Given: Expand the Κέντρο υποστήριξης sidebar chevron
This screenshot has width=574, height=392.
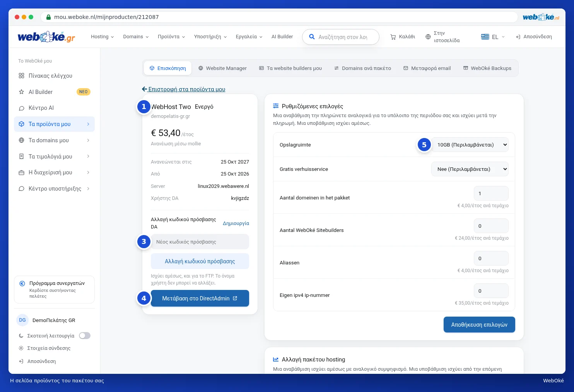Looking at the screenshot, I should click(88, 189).
